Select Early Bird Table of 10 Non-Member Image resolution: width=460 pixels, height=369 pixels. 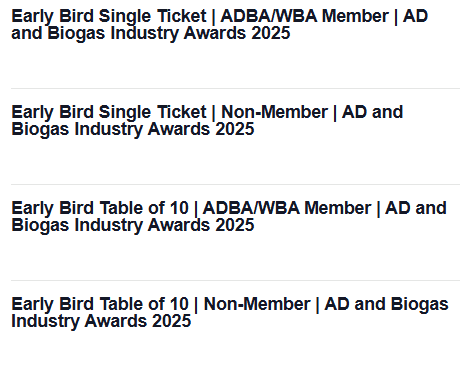coord(230,313)
